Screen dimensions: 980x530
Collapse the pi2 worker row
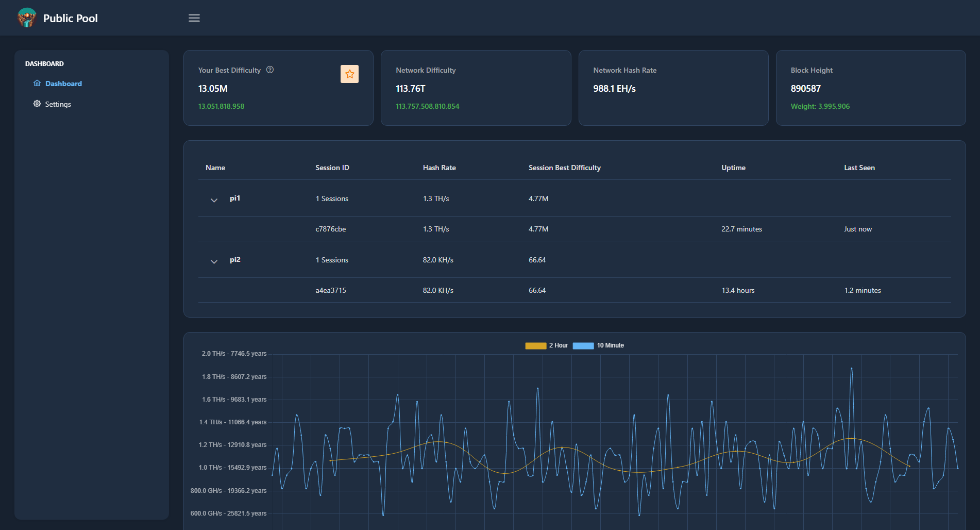[x=214, y=261]
